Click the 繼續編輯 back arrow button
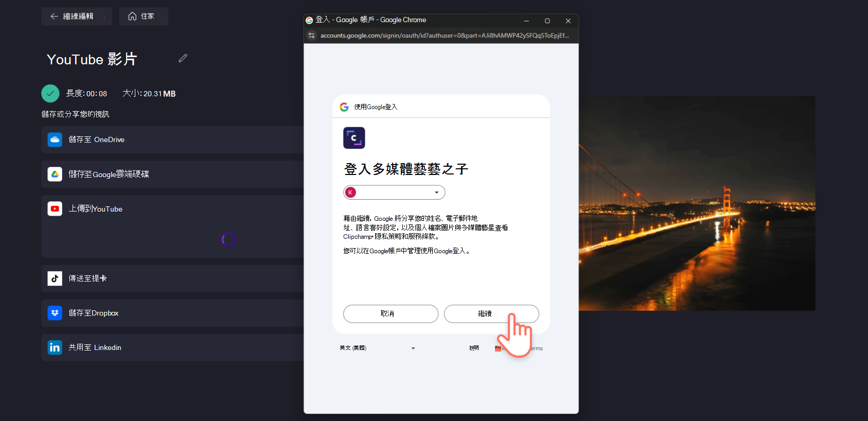The height and width of the screenshot is (421, 868). (76, 16)
